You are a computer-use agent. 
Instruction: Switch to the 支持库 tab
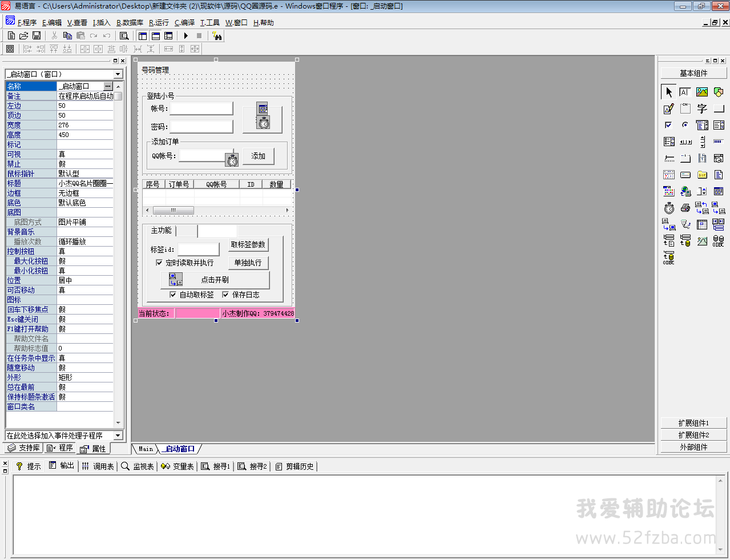point(24,448)
